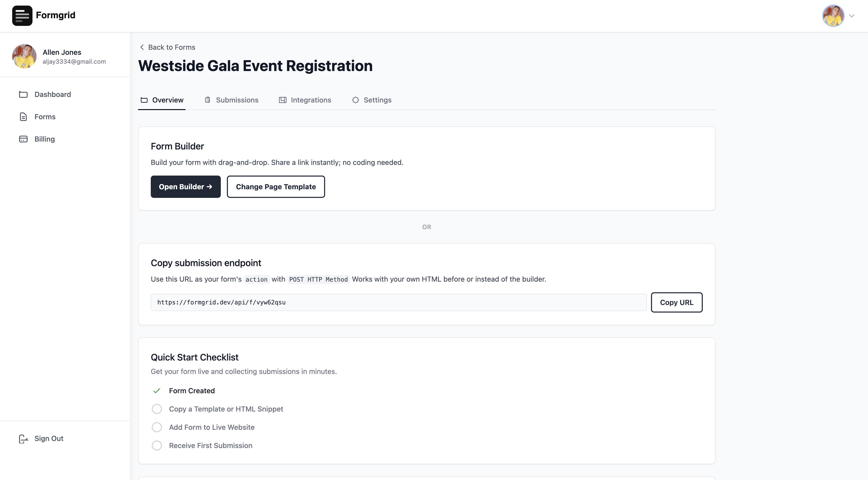868x480 pixels.
Task: Toggle the Form Created checkmark item
Action: tap(157, 391)
